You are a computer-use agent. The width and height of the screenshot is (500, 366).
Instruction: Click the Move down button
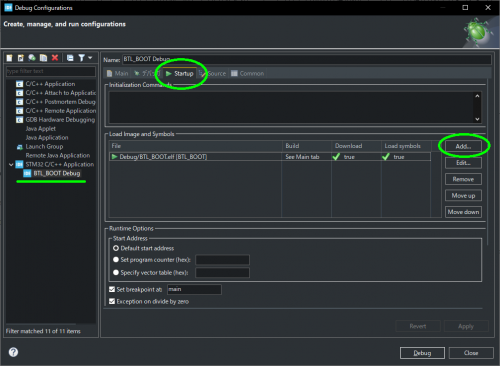[x=463, y=212]
